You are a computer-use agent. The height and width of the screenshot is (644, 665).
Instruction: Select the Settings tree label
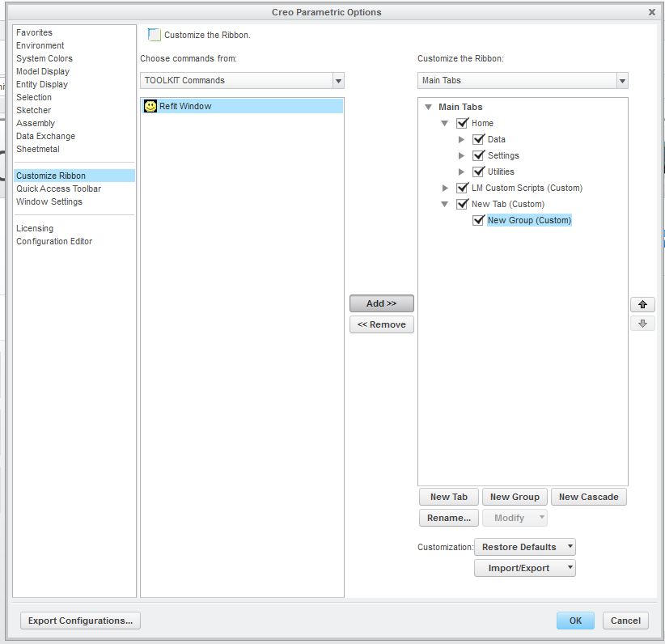point(503,155)
